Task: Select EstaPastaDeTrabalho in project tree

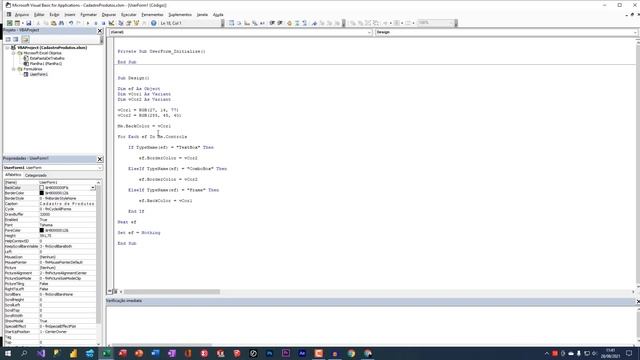Action: (47, 58)
